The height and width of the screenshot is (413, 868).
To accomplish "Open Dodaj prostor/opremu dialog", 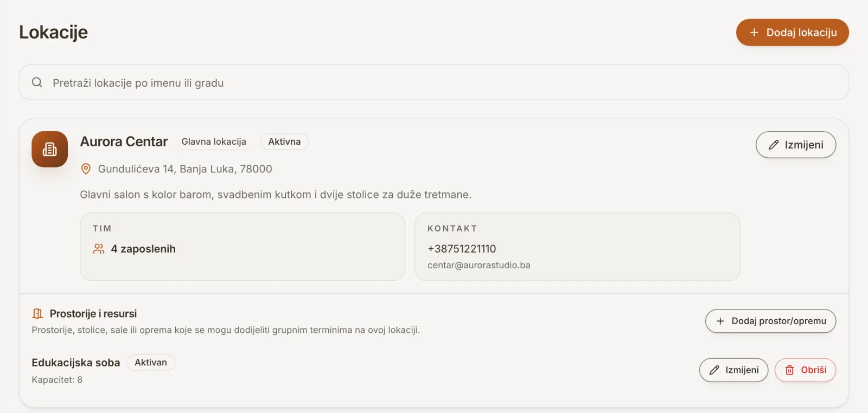I will click(x=770, y=321).
